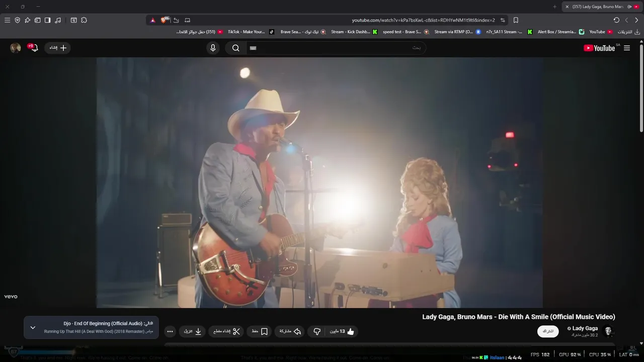
Task: Click the YouTube URL in the address bar
Action: coord(423,20)
